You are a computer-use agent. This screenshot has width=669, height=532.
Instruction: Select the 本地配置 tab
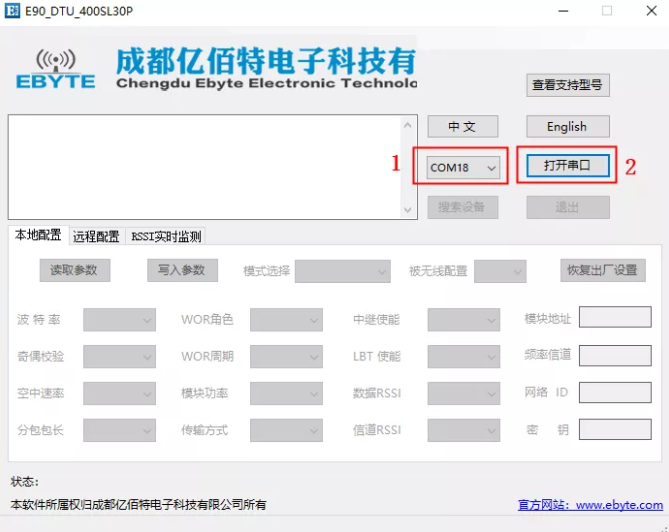click(x=36, y=236)
